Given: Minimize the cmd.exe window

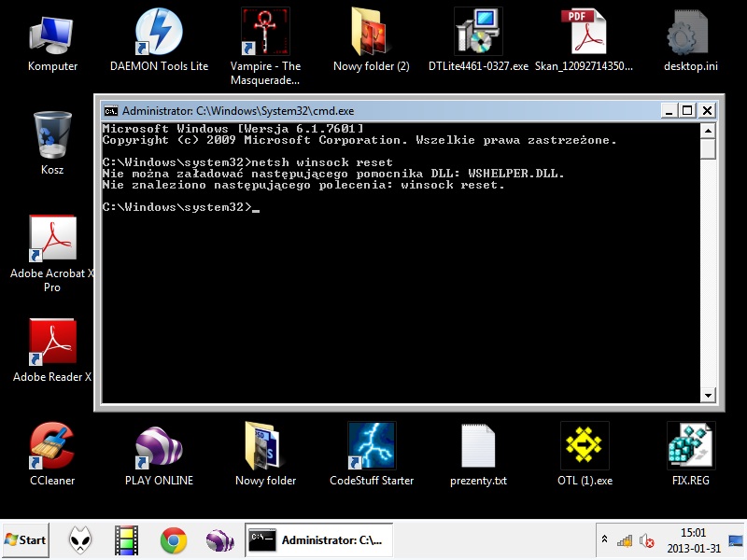Looking at the screenshot, I should 669,111.
